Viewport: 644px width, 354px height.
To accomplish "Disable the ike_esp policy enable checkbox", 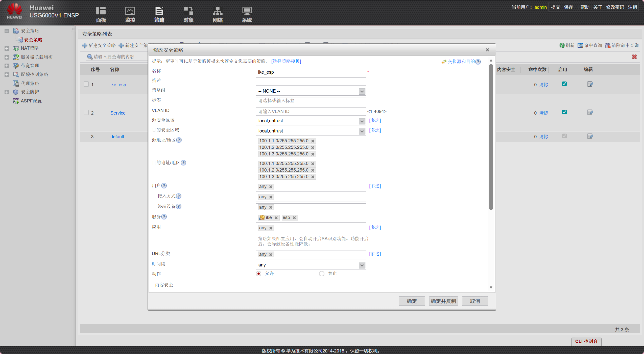I will pos(564,84).
